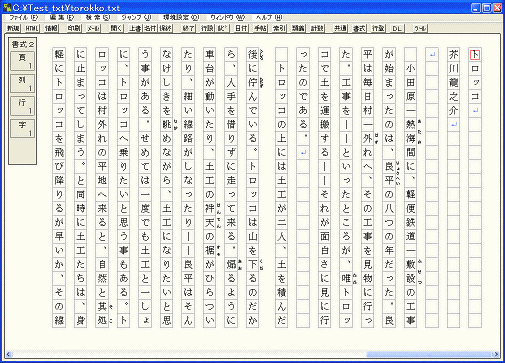Click the column starting with に止まってしまう

pos(80,188)
